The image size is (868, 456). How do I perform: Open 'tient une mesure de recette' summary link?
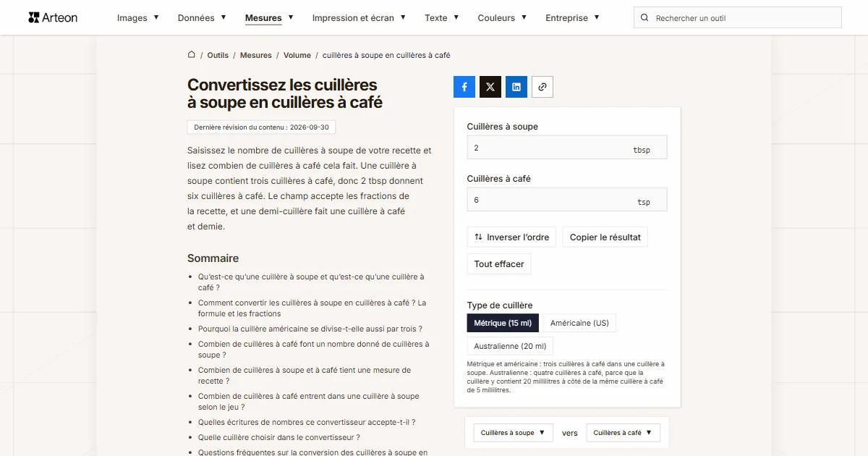(305, 376)
